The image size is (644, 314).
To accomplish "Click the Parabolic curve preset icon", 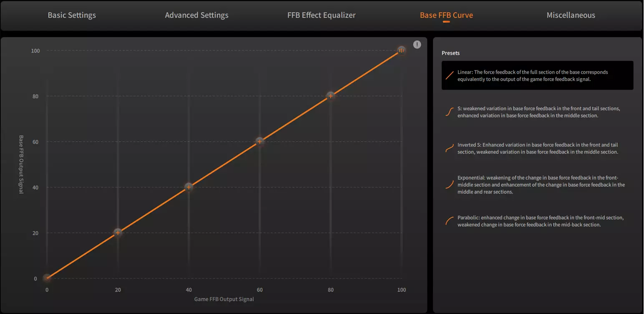I will [449, 221].
